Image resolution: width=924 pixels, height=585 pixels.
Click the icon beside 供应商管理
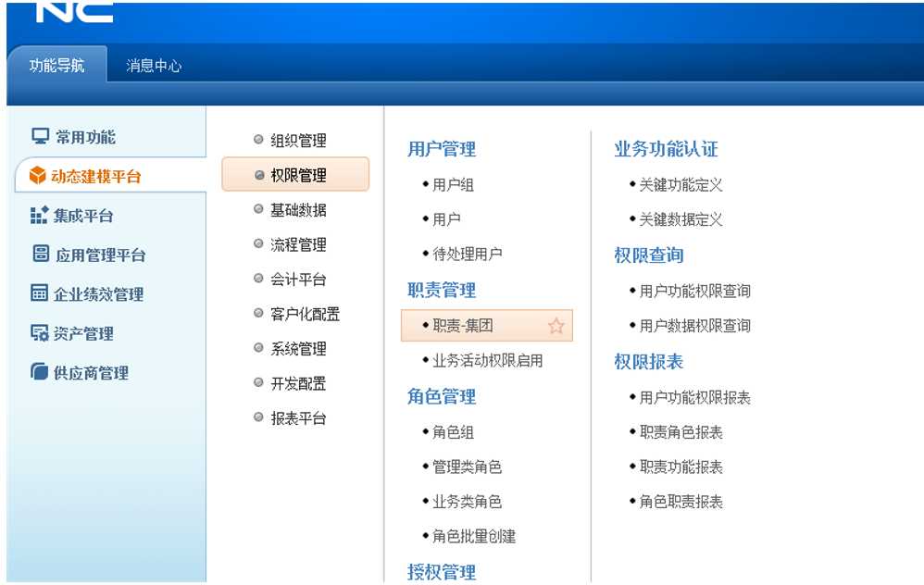point(39,372)
